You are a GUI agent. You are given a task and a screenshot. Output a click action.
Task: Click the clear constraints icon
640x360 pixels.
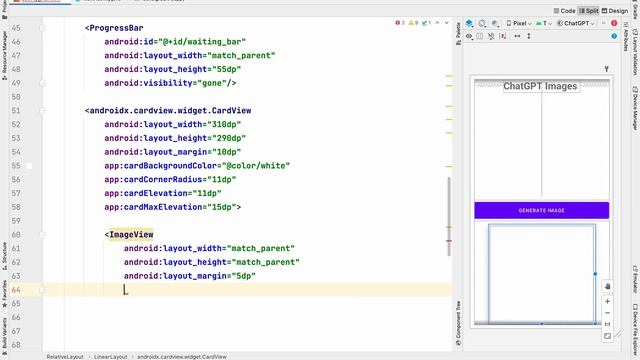[491, 36]
